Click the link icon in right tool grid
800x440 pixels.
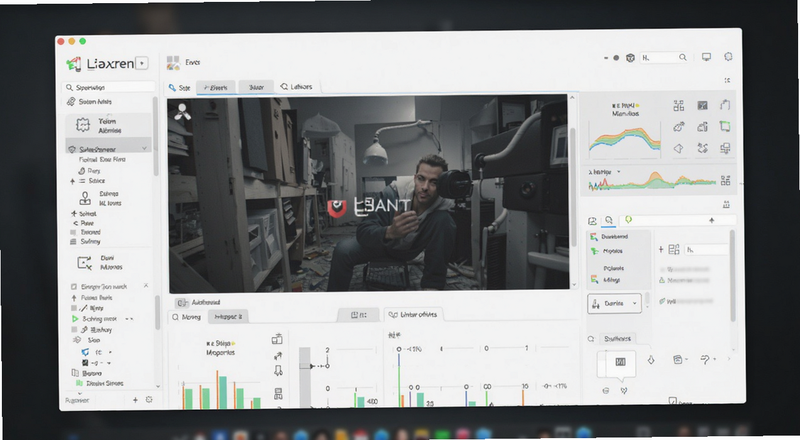tap(679, 127)
